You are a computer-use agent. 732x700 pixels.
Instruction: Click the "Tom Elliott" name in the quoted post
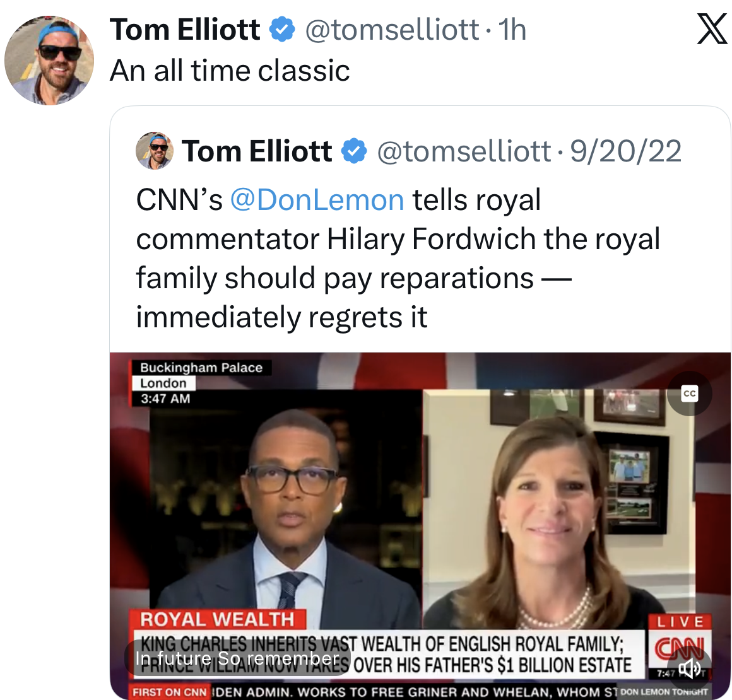coord(257,151)
